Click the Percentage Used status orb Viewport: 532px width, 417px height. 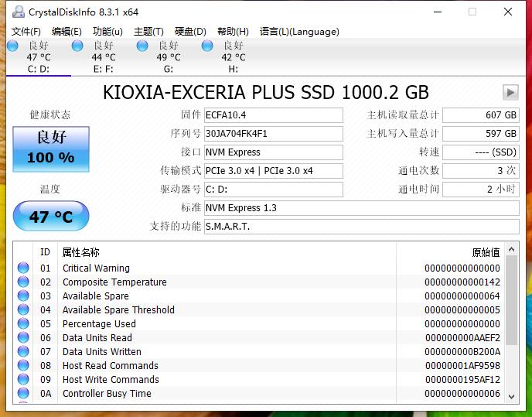23,324
